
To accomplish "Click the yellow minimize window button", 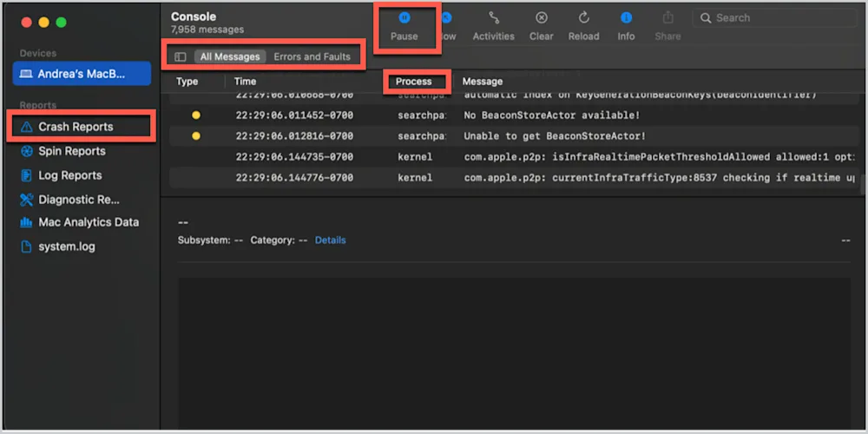I will pos(43,23).
